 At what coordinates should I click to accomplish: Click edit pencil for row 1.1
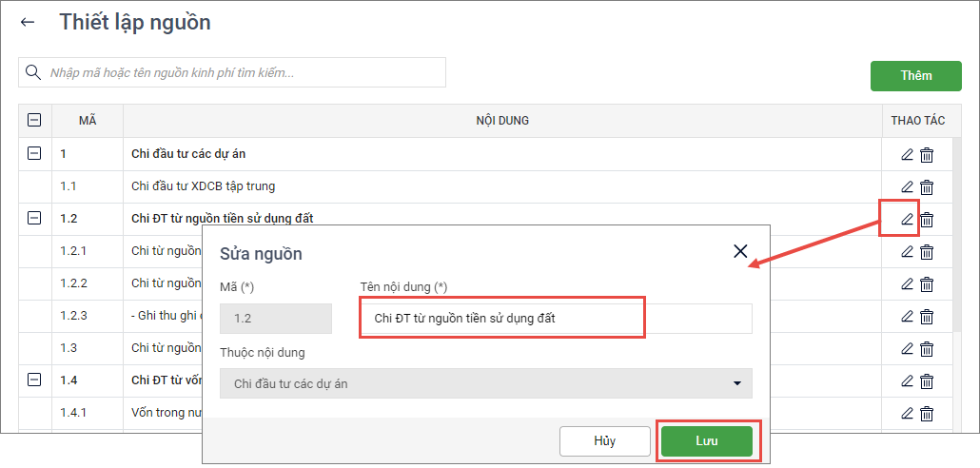(x=907, y=187)
